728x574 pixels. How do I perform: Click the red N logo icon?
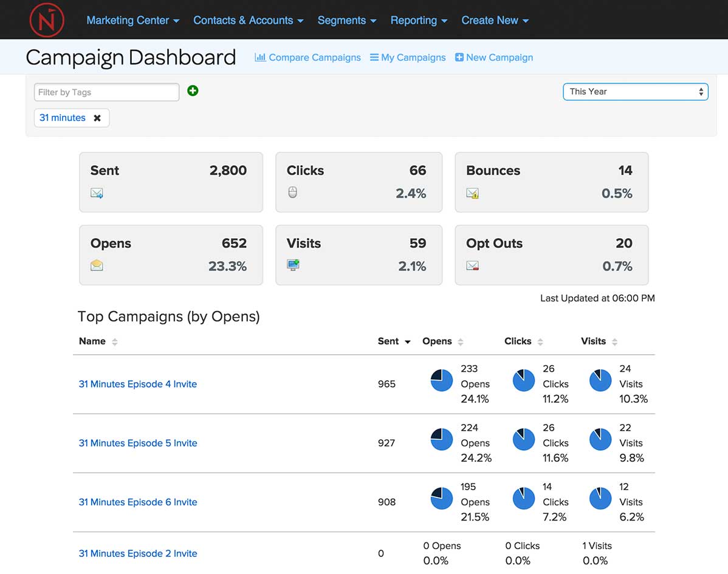coord(47,20)
